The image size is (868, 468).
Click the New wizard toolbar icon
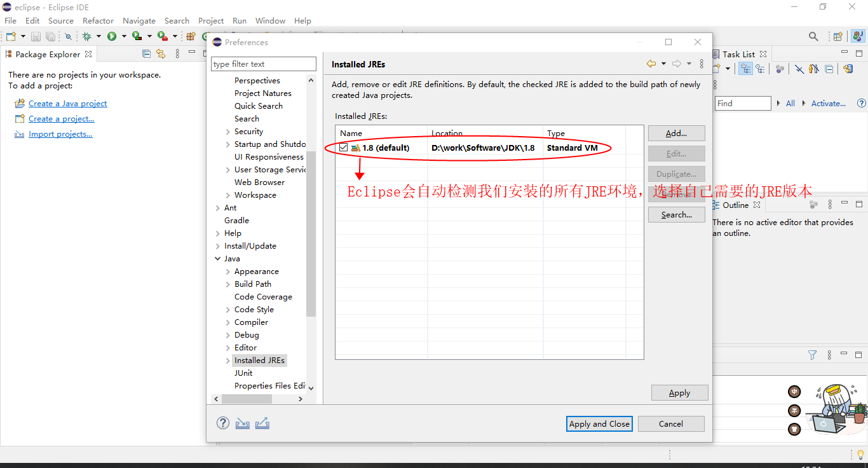coord(11,36)
